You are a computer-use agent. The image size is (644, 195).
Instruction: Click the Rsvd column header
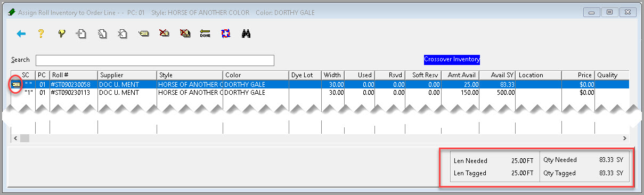(x=390, y=75)
